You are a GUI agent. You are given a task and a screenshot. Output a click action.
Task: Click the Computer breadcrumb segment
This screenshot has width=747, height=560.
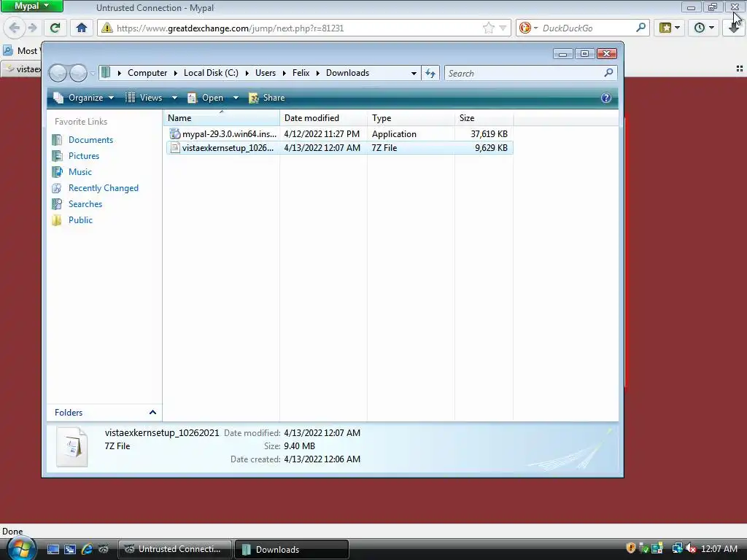[147, 73]
